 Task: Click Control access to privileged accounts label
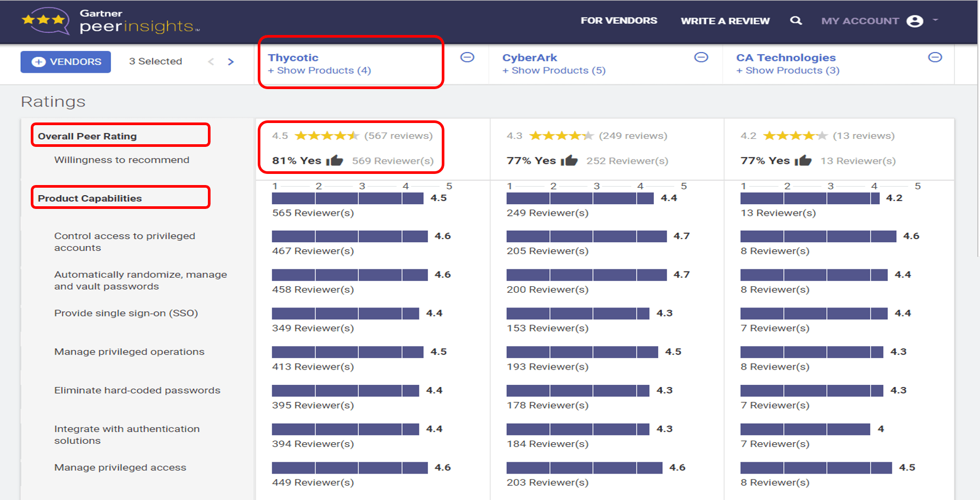[x=125, y=242]
